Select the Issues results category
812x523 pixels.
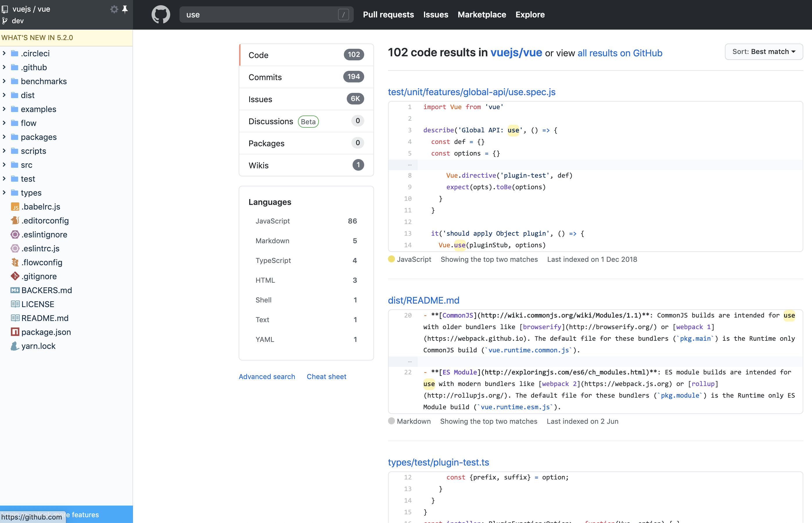pos(306,99)
